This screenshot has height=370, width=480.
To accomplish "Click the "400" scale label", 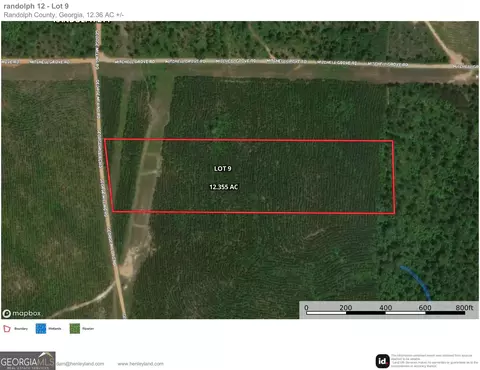I will 385,307.
